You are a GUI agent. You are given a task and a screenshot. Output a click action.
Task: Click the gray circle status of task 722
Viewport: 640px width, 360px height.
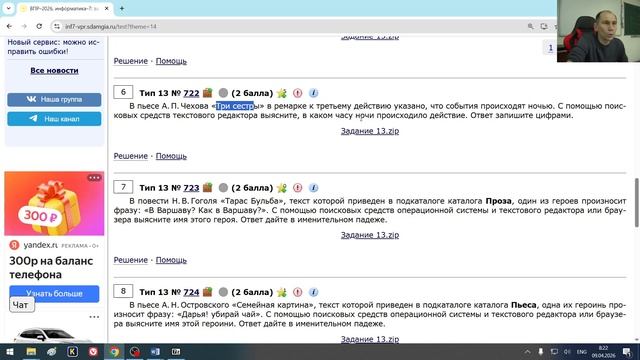point(223,93)
